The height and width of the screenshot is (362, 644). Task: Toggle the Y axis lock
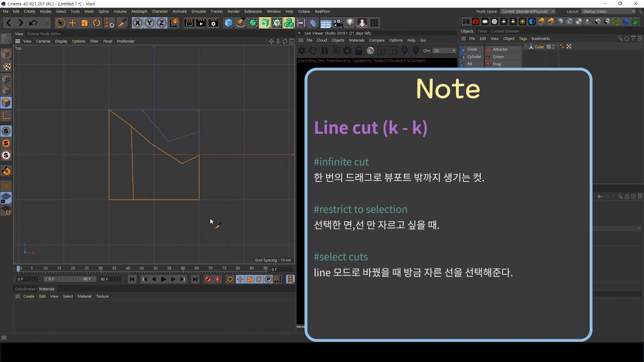tap(149, 23)
